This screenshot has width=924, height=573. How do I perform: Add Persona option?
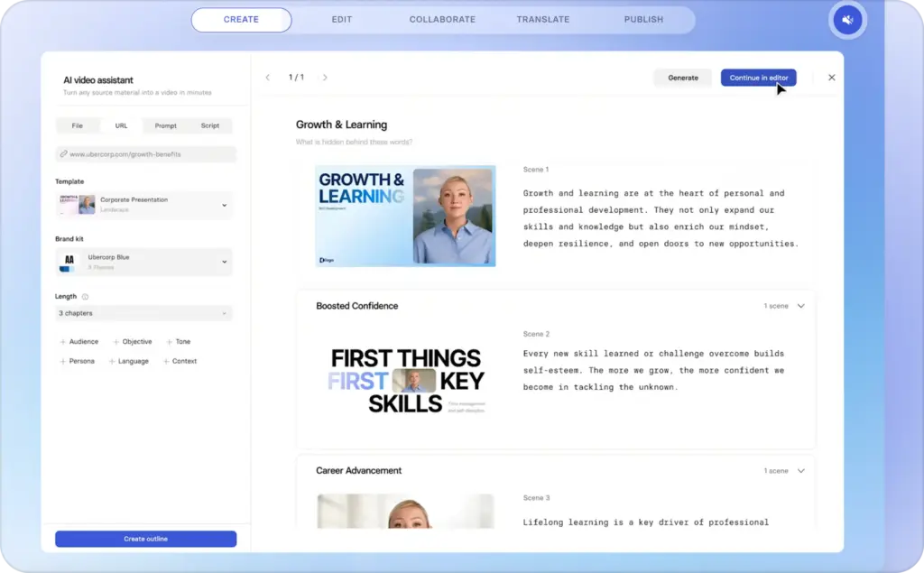click(x=78, y=361)
